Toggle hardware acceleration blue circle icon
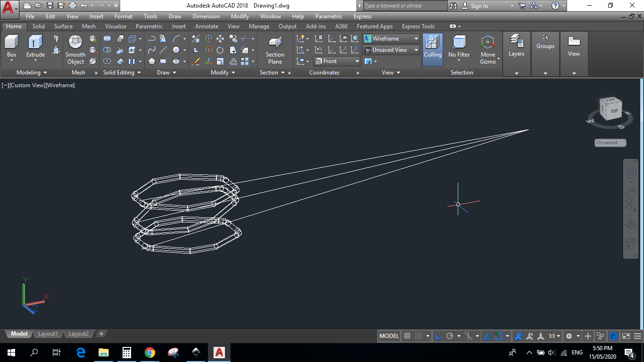 pyautogui.click(x=613, y=336)
